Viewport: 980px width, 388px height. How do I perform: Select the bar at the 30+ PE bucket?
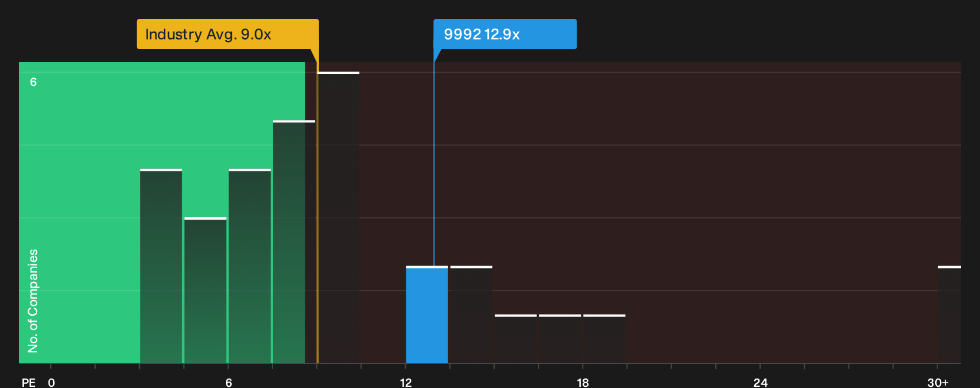[949, 315]
